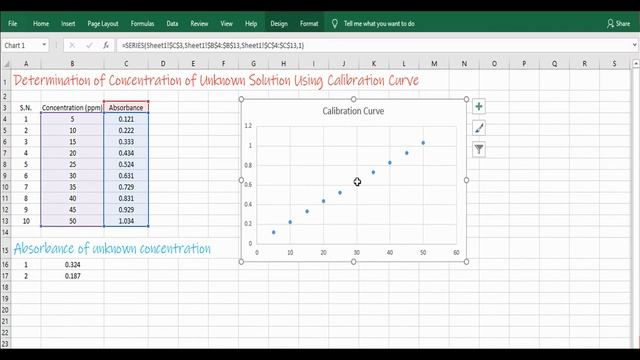This screenshot has width=640, height=360.
Task: Switch to the View tab
Action: coord(227,24)
